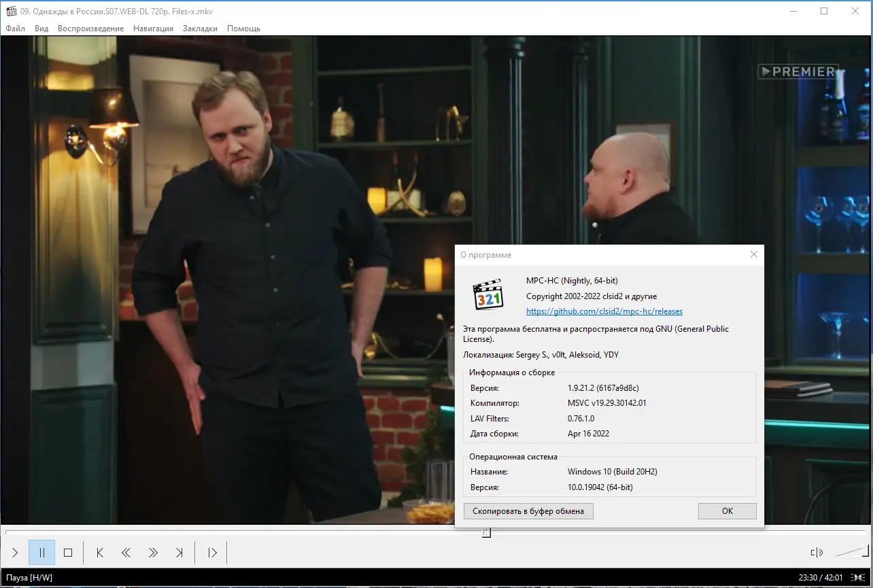
Task: Click OK in the About dialog
Action: click(727, 511)
